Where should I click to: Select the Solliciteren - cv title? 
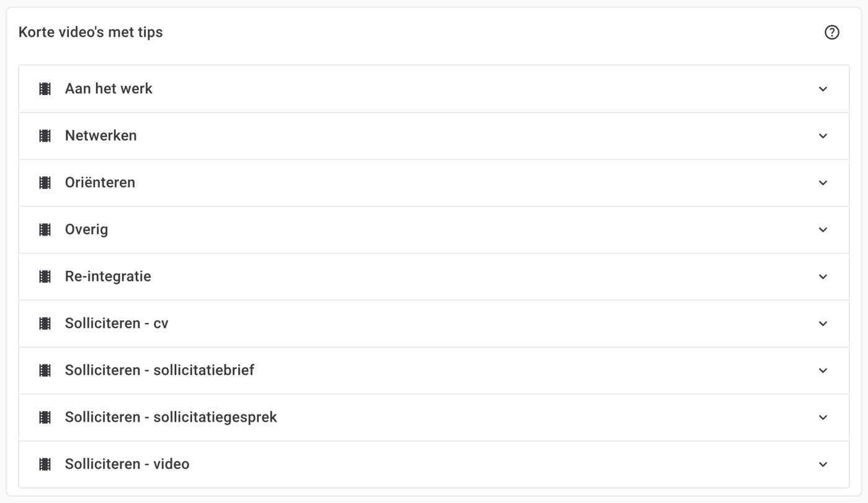pos(117,324)
